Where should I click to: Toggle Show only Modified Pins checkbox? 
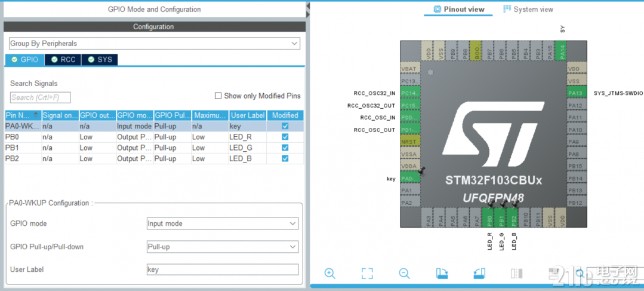[218, 96]
